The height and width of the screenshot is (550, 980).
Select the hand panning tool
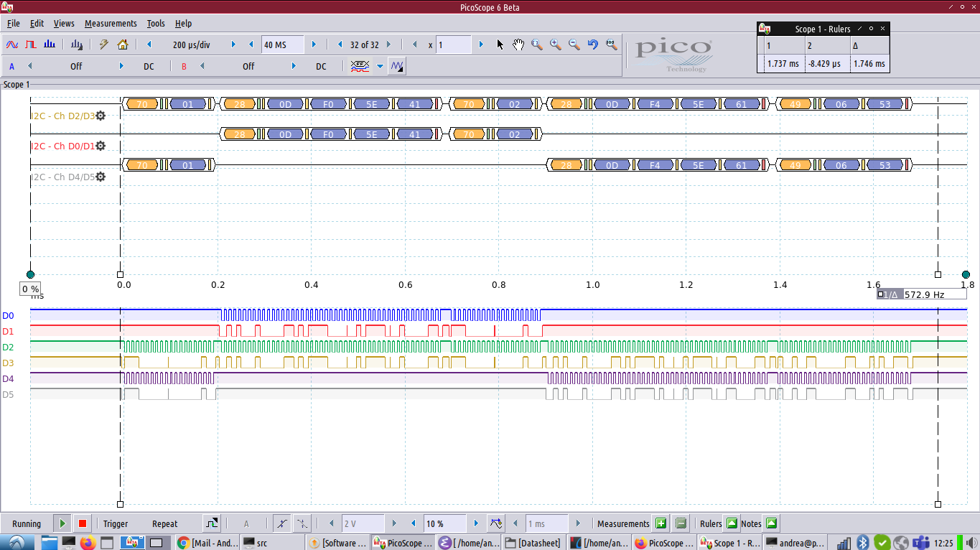518,44
